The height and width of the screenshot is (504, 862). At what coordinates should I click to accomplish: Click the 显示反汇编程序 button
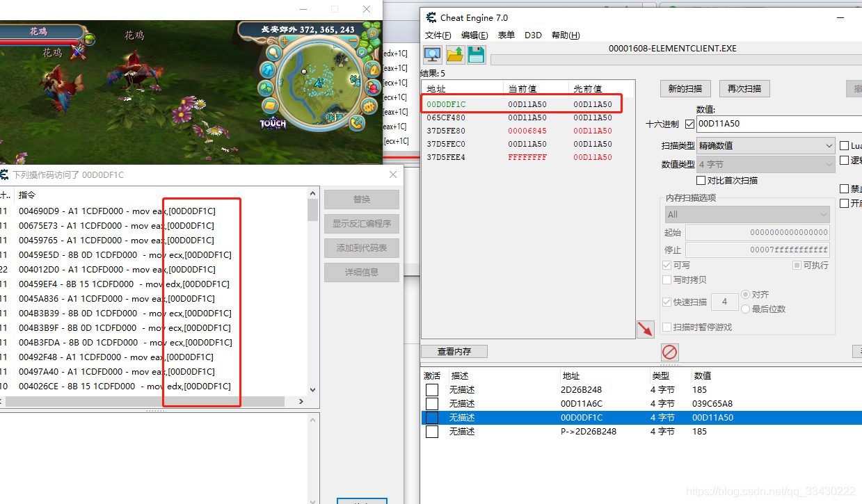[362, 224]
